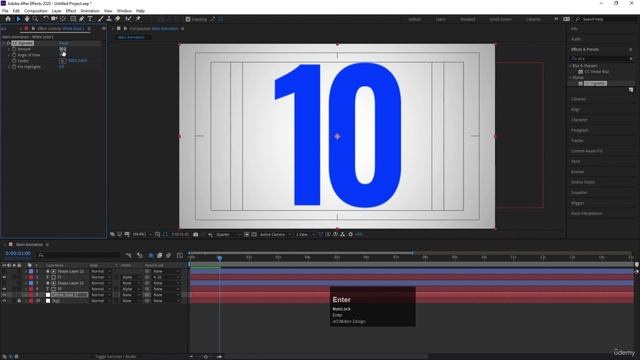Select the Rotation tool
The width and height of the screenshot is (640, 360).
tap(45, 19)
